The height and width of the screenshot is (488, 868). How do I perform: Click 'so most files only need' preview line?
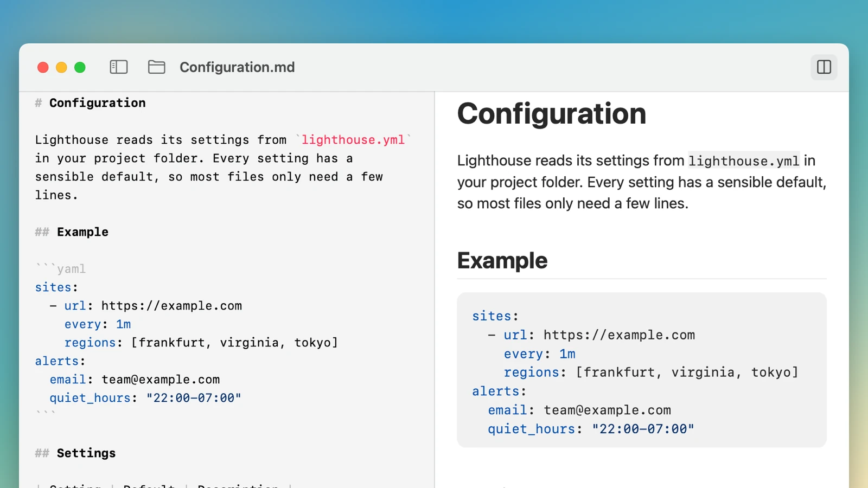(x=573, y=204)
